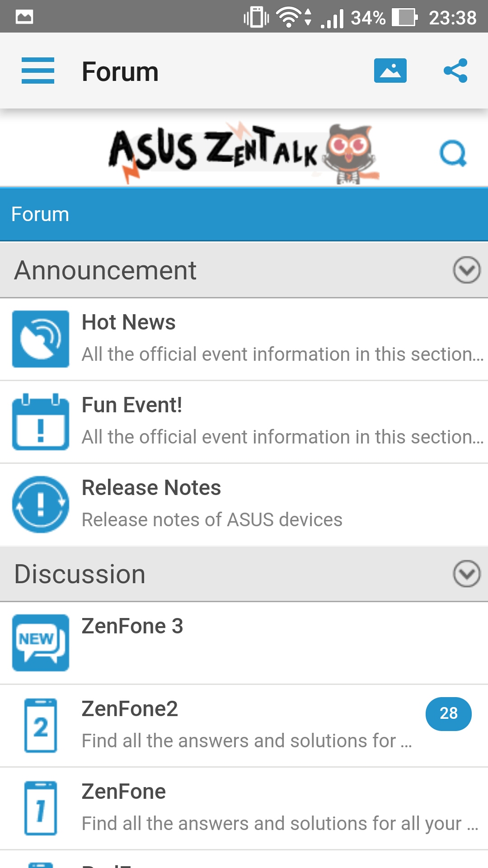Select the Announcement section header
The image size is (488, 868).
click(x=244, y=270)
